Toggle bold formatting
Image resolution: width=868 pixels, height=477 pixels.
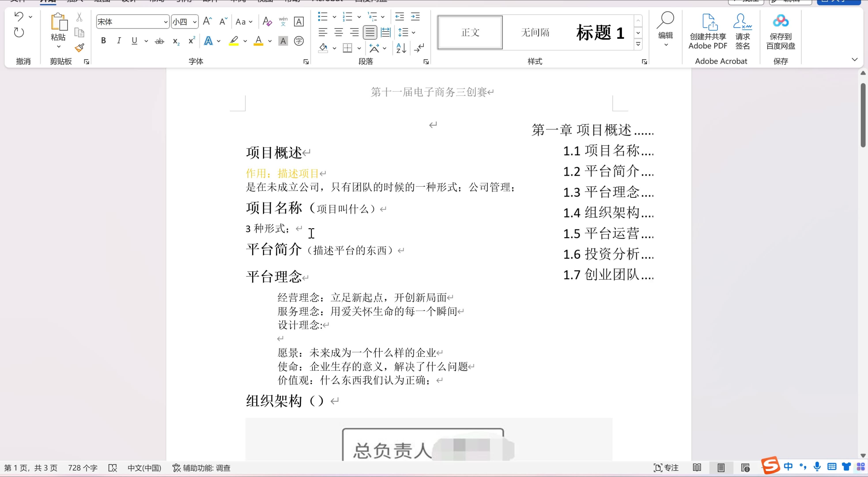103,40
